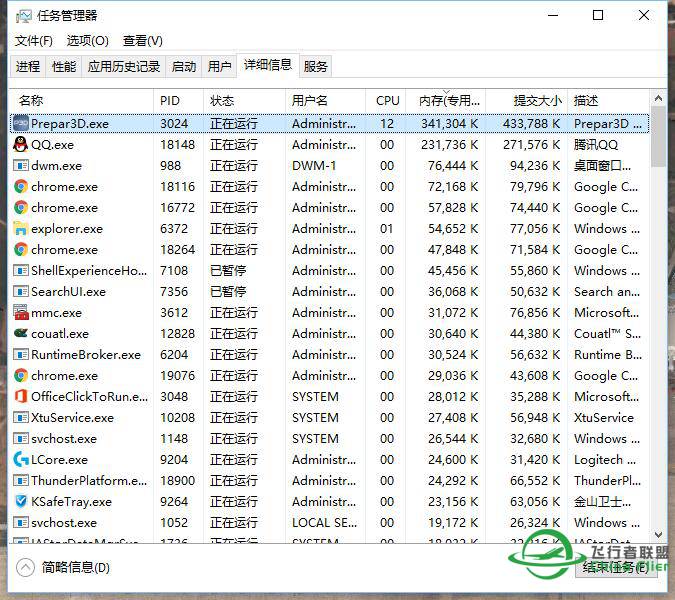Switch to the 用户 tab

click(x=220, y=66)
